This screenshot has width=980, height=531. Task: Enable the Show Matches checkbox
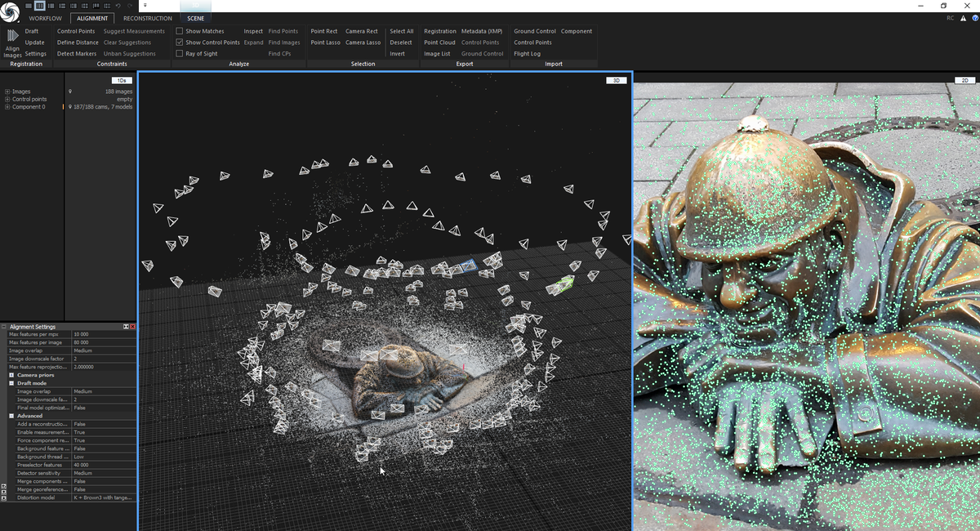[178, 31]
